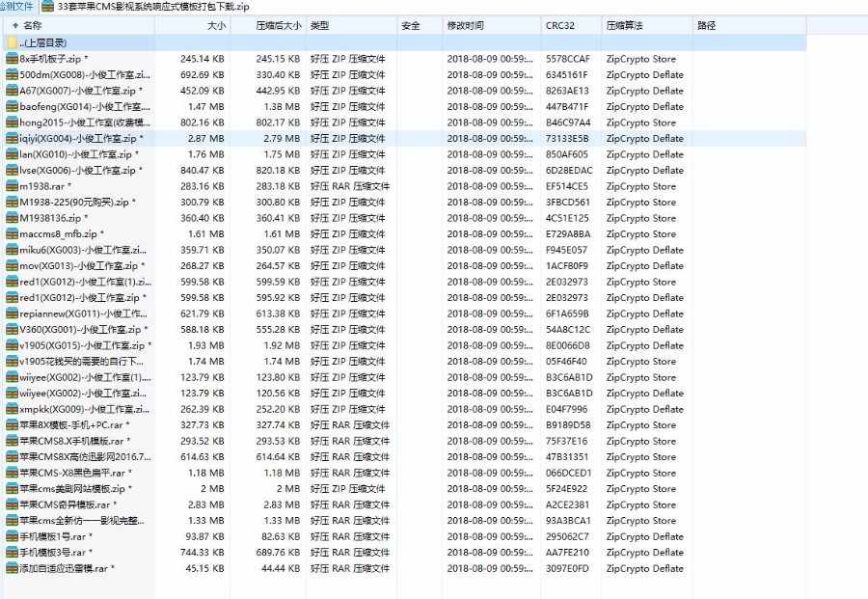Screen dimensions: 868x599
Task: Click the M1938136.zip archive icon
Action: pos(12,218)
